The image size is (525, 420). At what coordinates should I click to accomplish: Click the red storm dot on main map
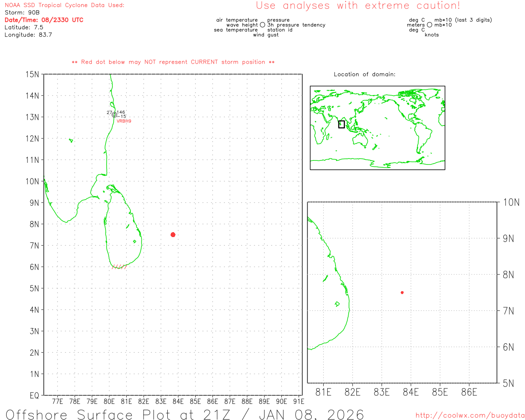tap(173, 235)
